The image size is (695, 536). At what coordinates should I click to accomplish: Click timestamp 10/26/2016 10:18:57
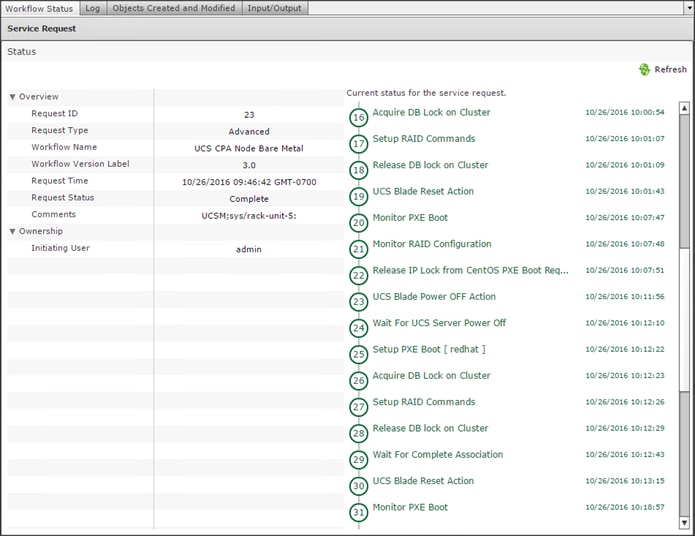(625, 507)
